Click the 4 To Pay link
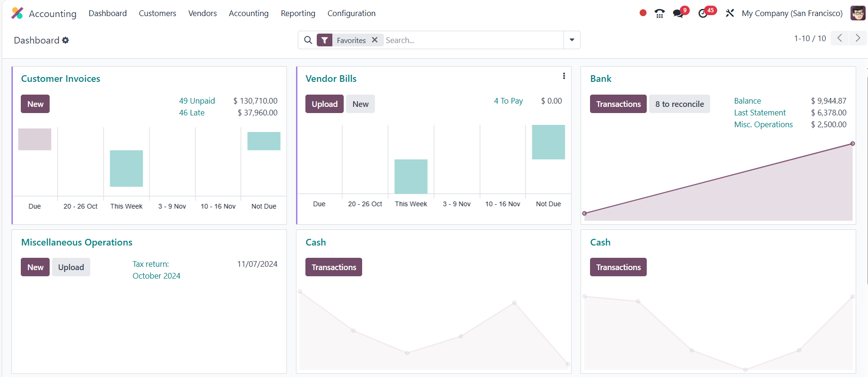Screen dimensions: 868x377 point(508,101)
